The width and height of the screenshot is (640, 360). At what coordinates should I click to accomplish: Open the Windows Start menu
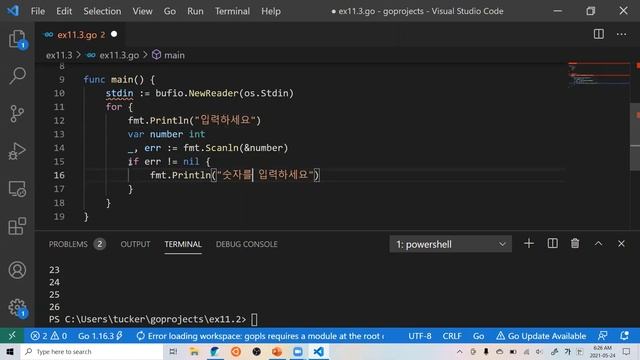click(x=10, y=351)
